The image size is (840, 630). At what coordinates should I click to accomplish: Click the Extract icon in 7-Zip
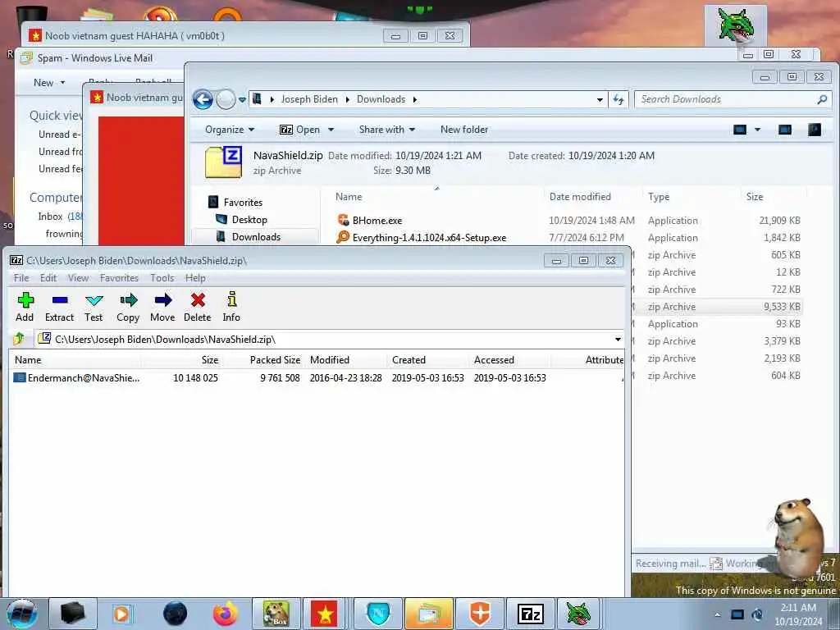click(x=59, y=307)
